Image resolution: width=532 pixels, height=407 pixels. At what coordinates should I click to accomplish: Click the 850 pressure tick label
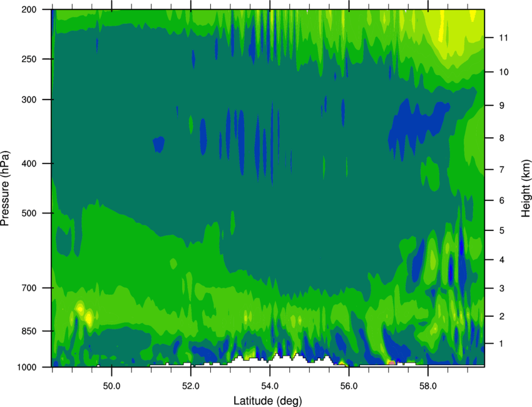point(29,331)
